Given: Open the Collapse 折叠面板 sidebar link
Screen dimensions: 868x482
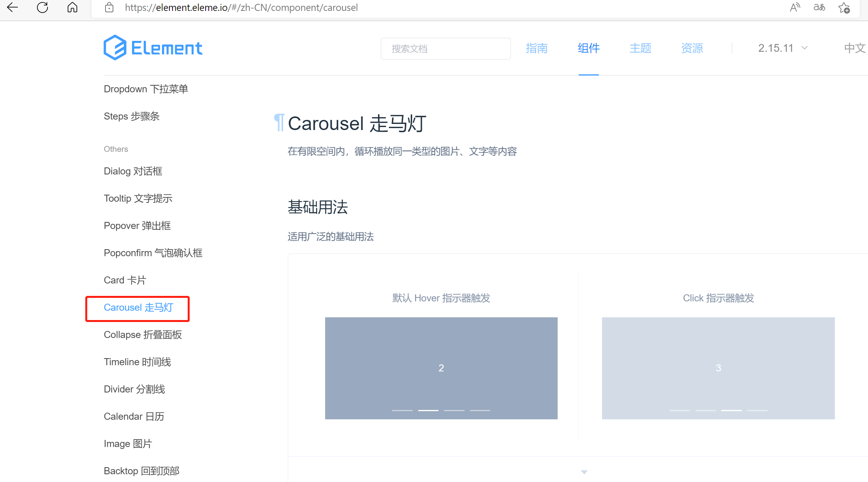Looking at the screenshot, I should click(143, 334).
